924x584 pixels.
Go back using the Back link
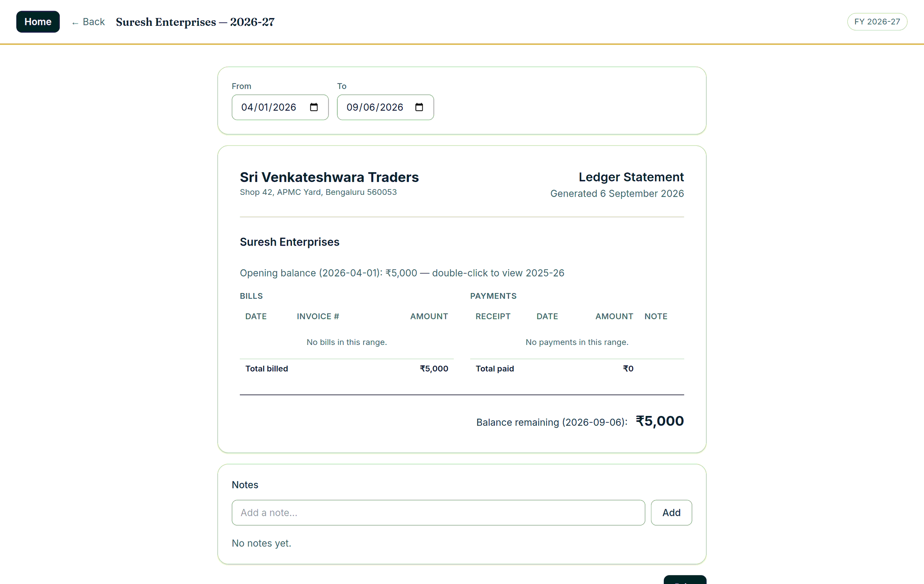pyautogui.click(x=88, y=22)
